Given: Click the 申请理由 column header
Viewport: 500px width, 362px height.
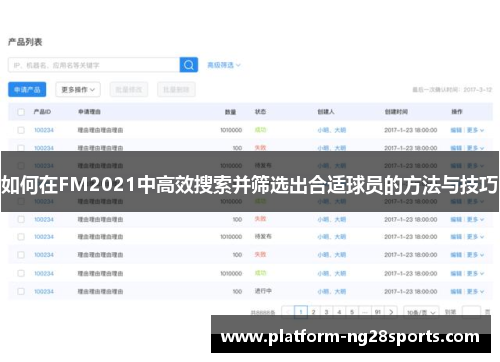Looking at the screenshot, I should 89,112.
